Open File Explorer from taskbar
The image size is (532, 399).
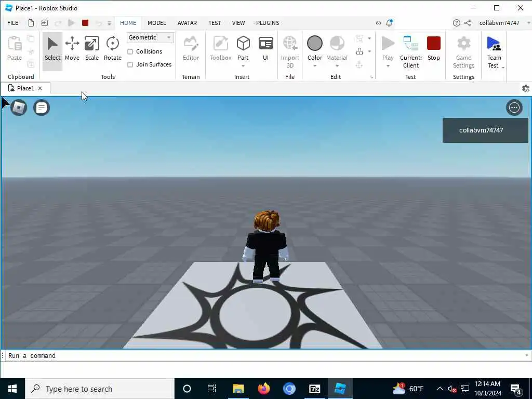tap(238, 389)
